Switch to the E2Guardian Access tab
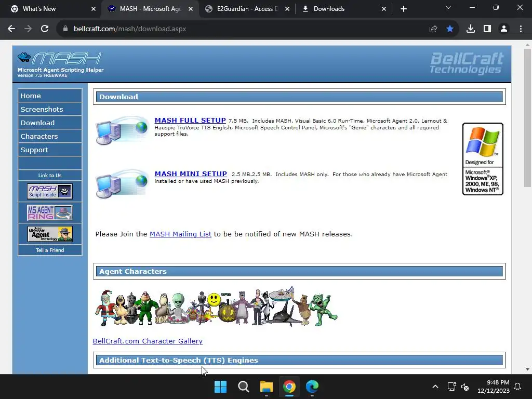Image resolution: width=532 pixels, height=399 pixels. 248,9
